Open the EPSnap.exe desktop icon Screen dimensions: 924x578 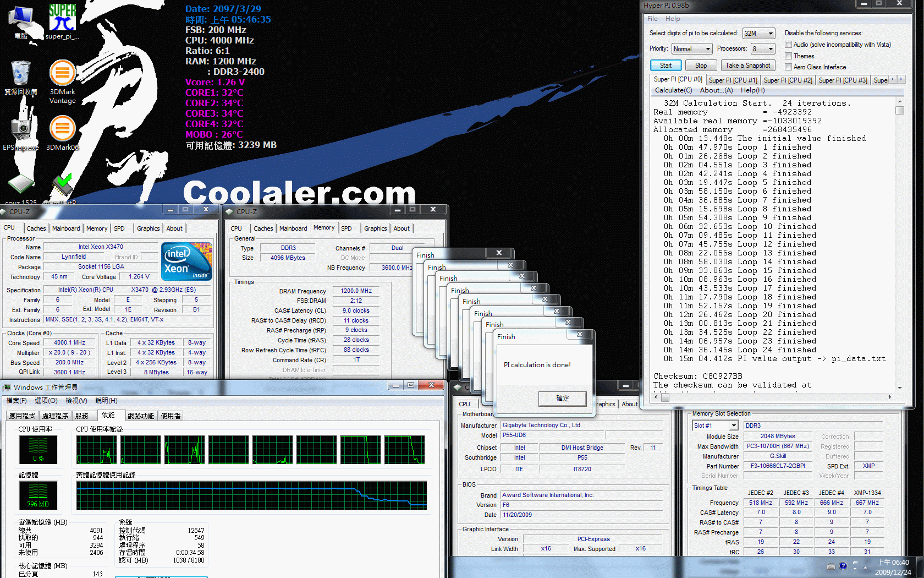click(x=21, y=134)
